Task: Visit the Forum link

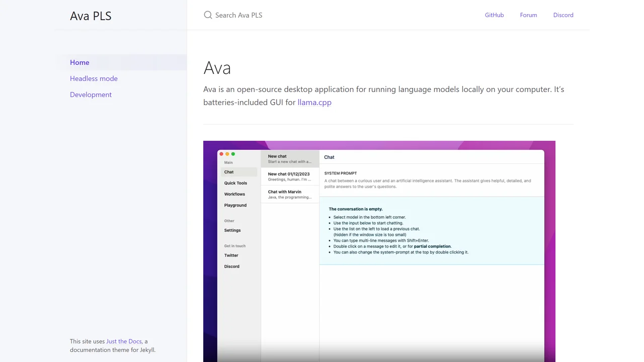Action: point(528,15)
